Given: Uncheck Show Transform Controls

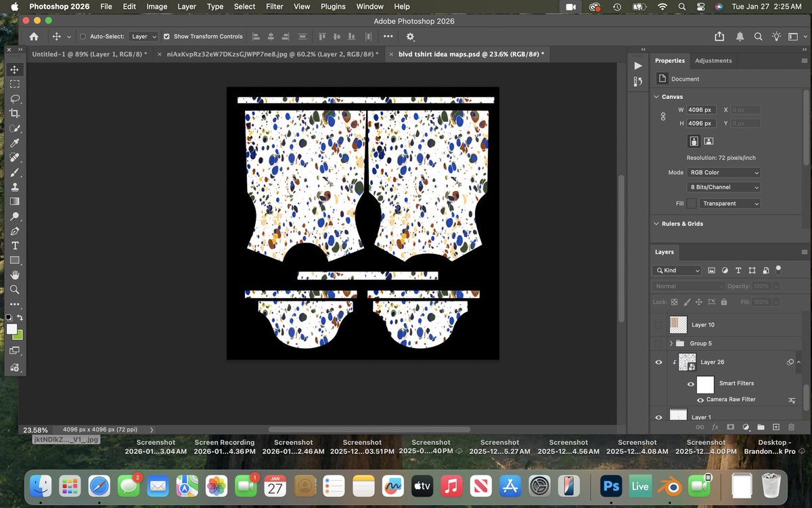Looking at the screenshot, I should pyautogui.click(x=166, y=37).
